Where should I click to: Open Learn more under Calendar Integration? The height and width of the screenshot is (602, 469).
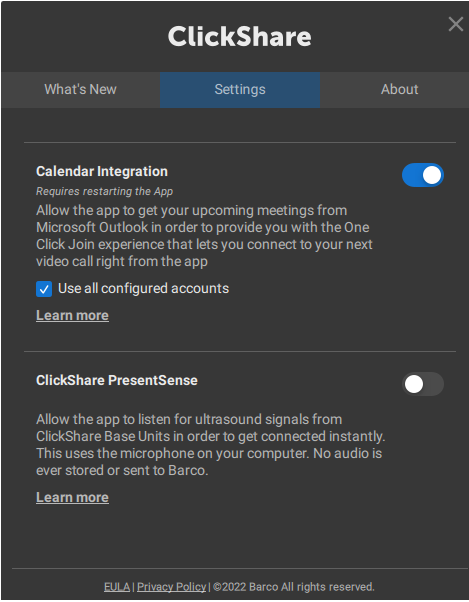[72, 316]
